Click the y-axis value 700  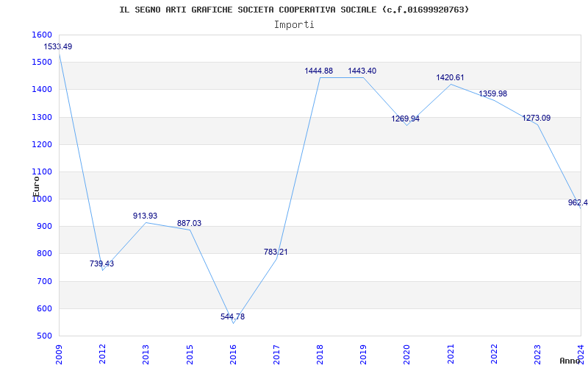tap(43, 281)
